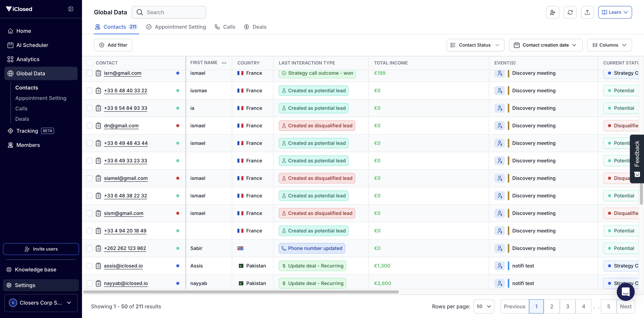Click the refresh data icon
Screen dimensions: 644x318
click(570, 12)
